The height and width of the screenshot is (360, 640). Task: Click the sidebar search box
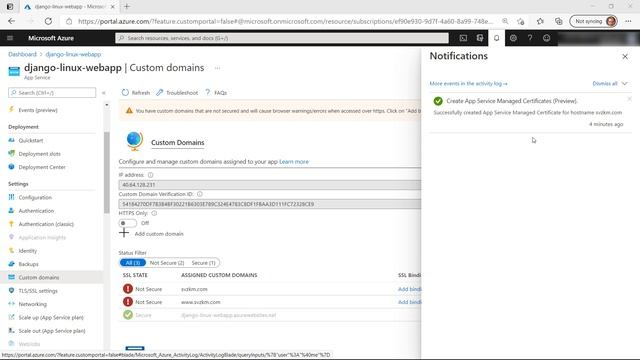point(52,93)
